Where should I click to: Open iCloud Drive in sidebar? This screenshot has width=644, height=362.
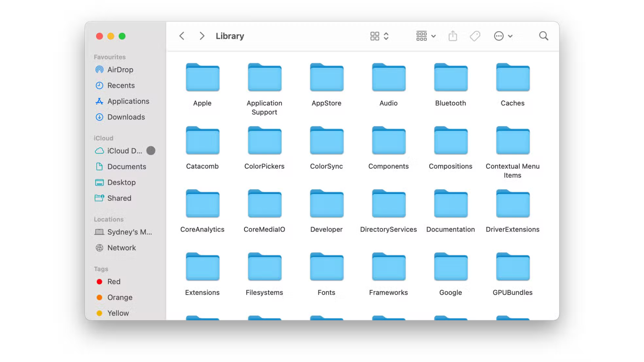124,151
